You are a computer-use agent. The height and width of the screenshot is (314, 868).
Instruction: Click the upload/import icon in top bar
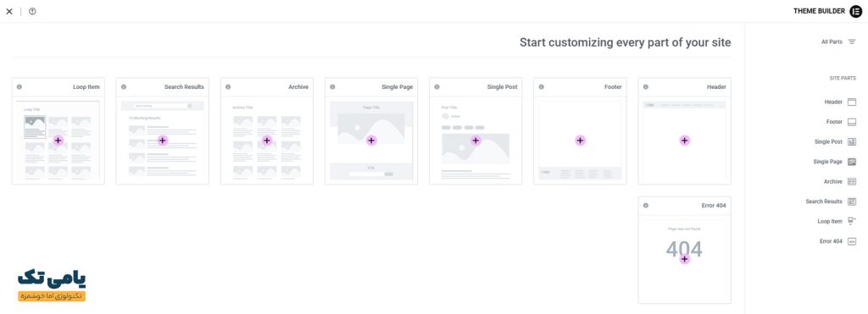[x=32, y=11]
